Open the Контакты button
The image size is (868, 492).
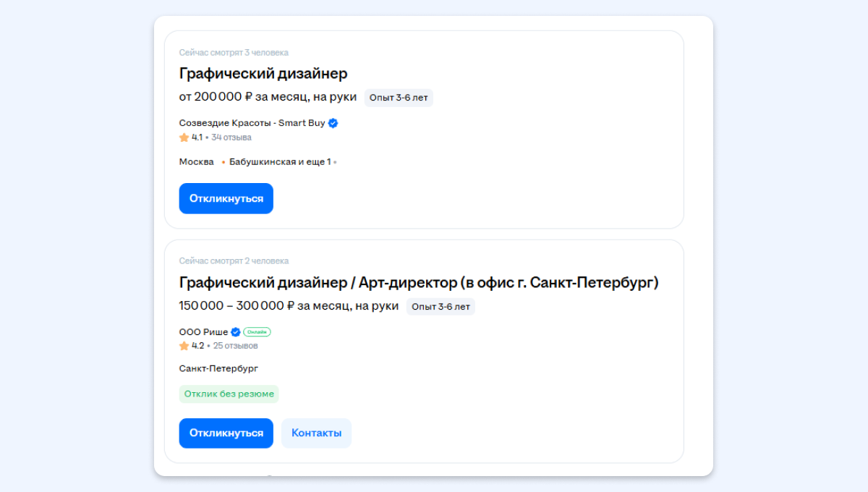316,433
